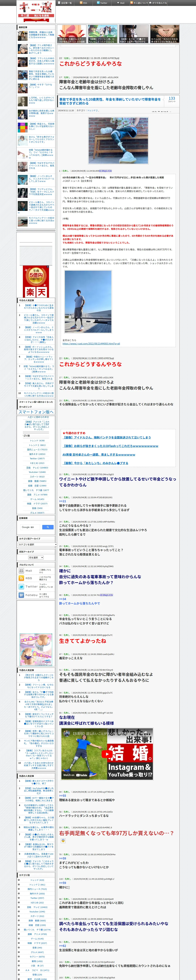Open 全記事一覧 from the top navigation
The height and width of the screenshot is (980, 196).
pyautogui.click(x=65, y=3)
